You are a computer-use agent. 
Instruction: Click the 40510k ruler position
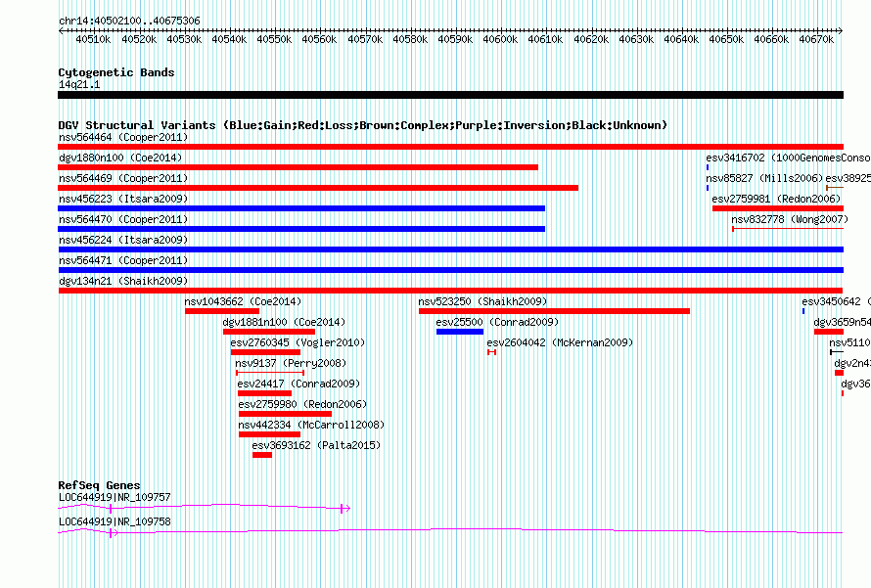(93, 39)
